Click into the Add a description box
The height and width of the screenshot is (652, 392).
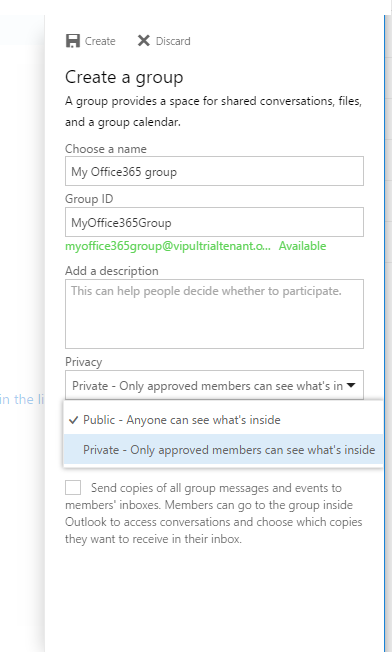click(x=214, y=314)
